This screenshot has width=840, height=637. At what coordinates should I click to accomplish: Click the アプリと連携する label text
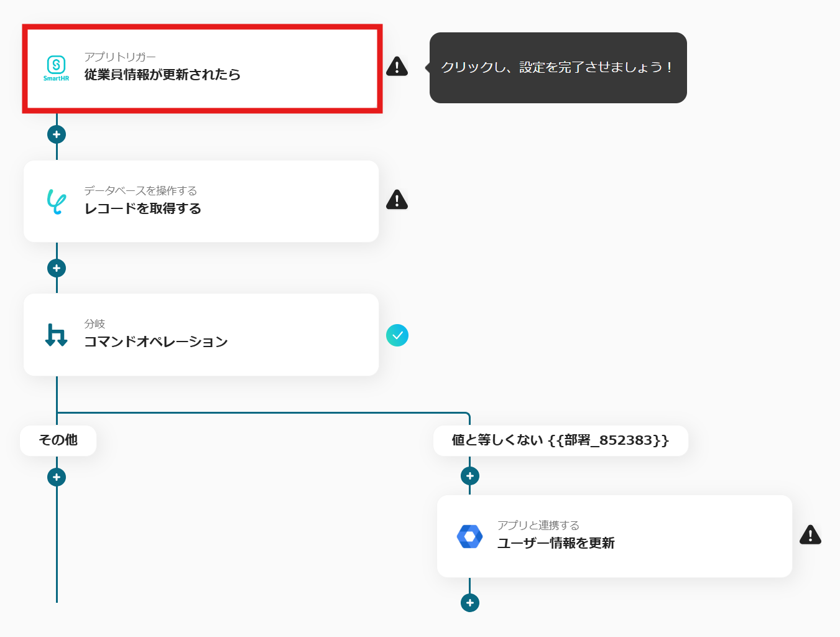[538, 526]
